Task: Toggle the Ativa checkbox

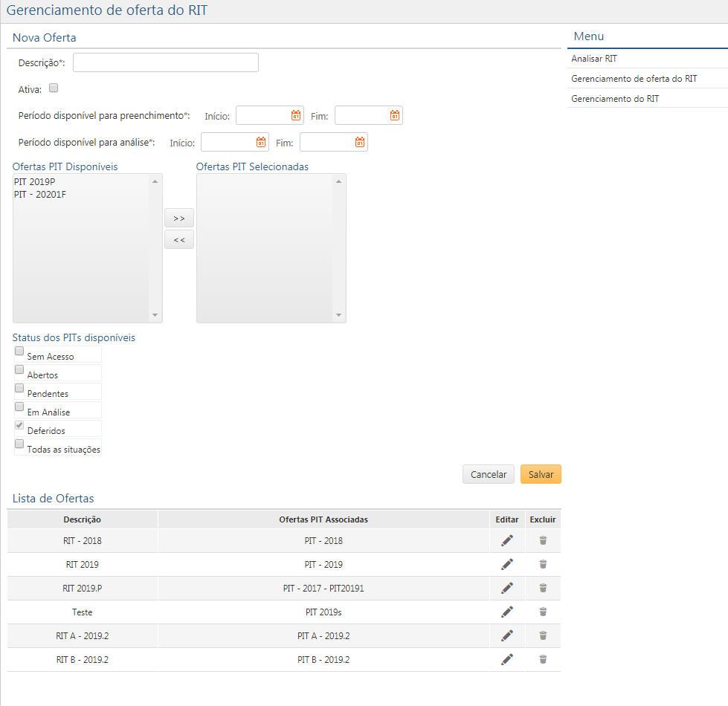Action: pos(54,88)
